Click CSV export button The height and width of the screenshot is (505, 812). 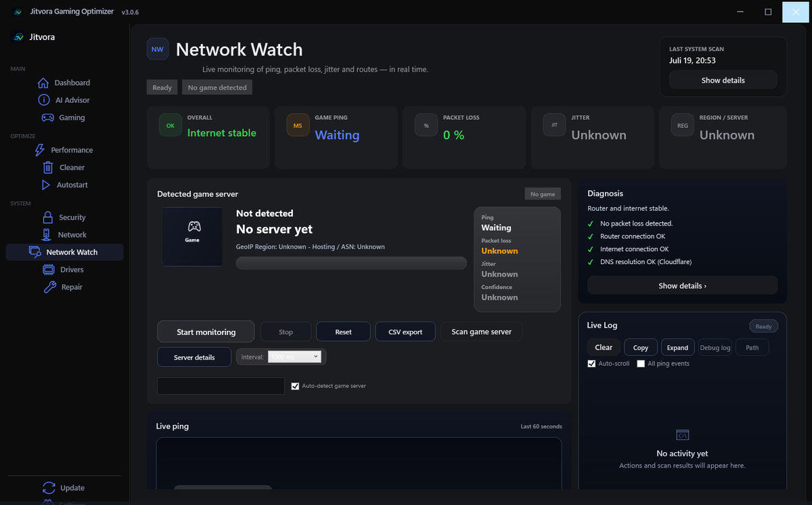point(405,332)
